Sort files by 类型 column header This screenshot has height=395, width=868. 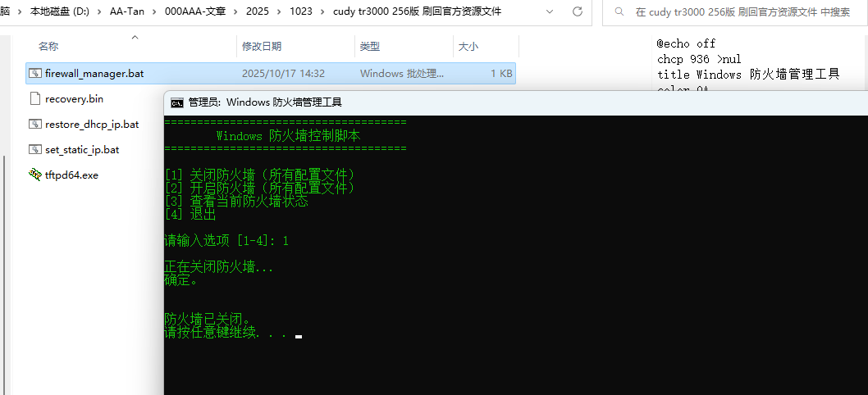click(x=370, y=47)
